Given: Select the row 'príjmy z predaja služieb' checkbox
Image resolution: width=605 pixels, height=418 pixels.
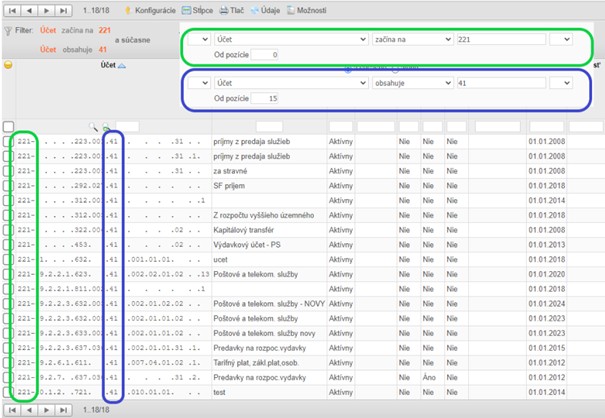Looking at the screenshot, I should [8, 142].
